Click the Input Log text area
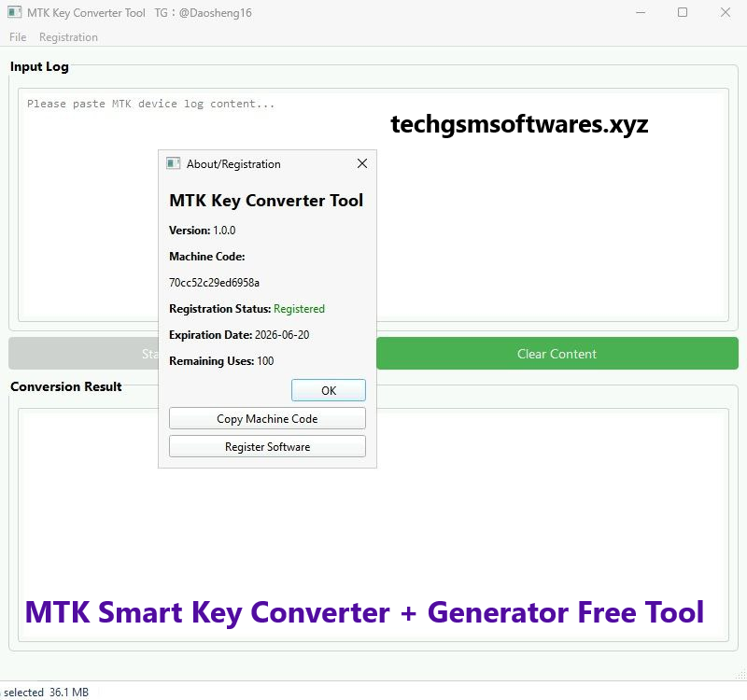The width and height of the screenshot is (747, 700). pos(373,204)
